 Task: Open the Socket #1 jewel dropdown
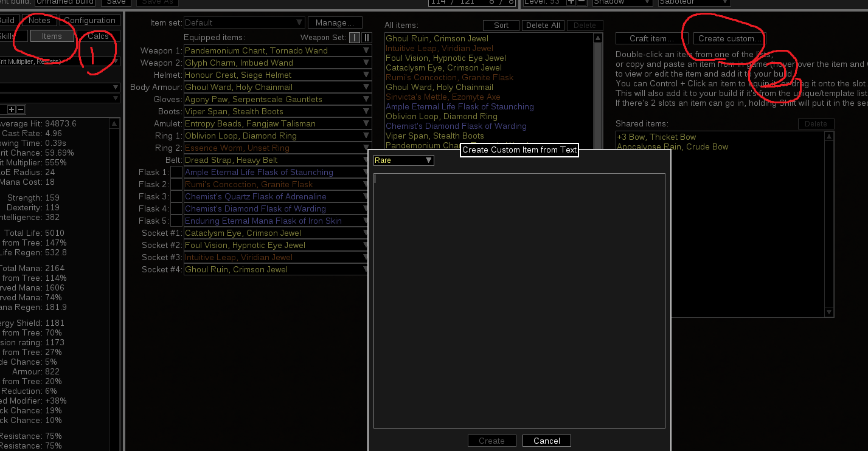[277, 233]
